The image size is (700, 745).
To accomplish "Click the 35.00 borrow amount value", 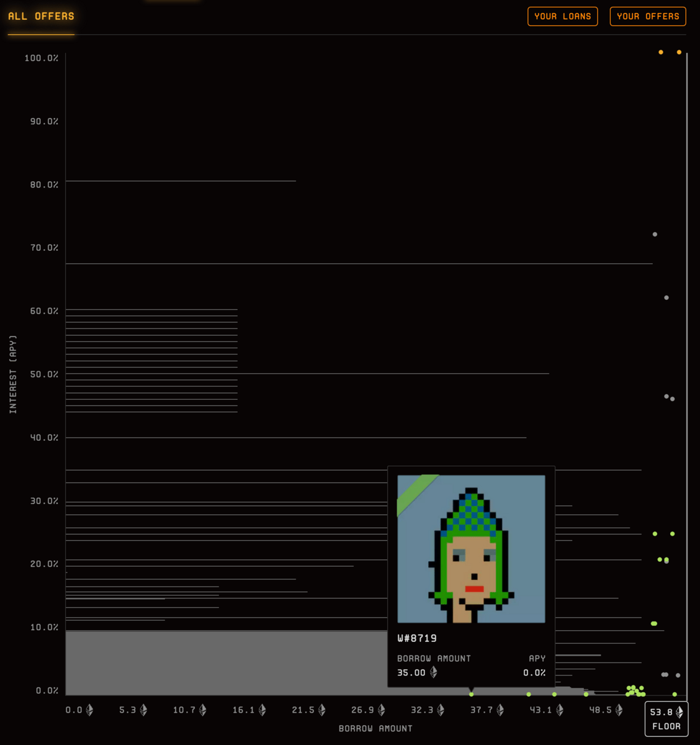I will click(x=411, y=673).
